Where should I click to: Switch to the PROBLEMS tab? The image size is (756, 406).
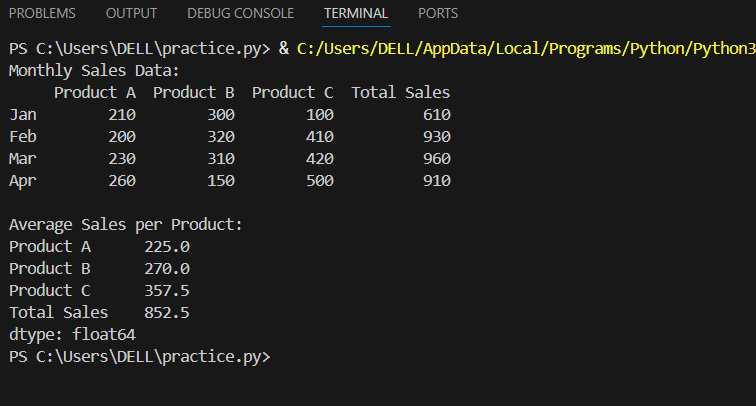(42, 14)
